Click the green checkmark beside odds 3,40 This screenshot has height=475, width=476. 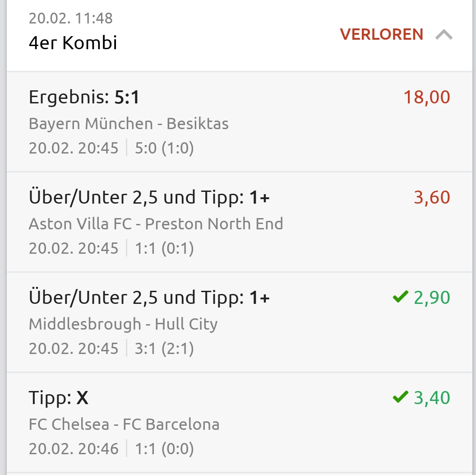point(400,397)
